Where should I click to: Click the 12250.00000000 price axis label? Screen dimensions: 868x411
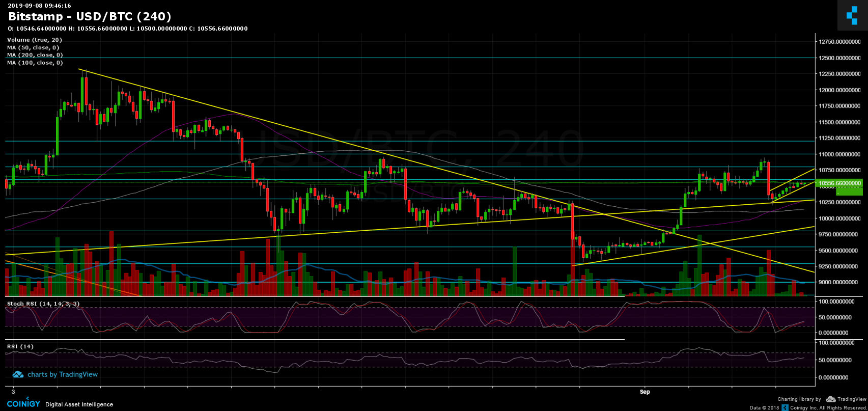pyautogui.click(x=841, y=74)
